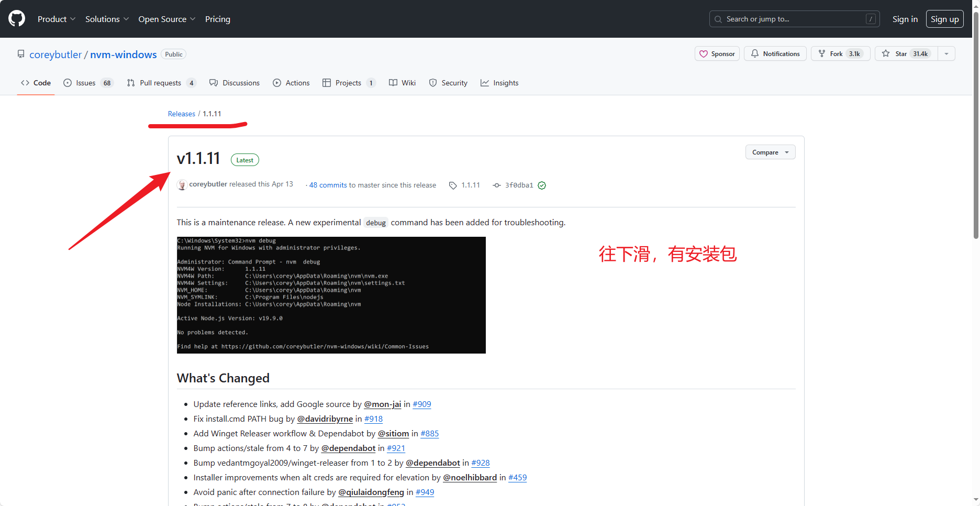
Task: Open the @davidribyrne user mention
Action: tap(325, 419)
